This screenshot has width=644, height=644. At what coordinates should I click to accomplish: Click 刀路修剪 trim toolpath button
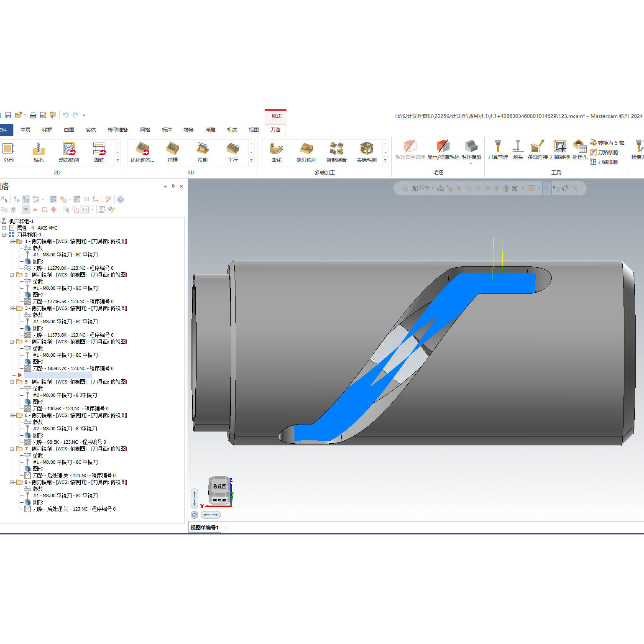[x=604, y=152]
